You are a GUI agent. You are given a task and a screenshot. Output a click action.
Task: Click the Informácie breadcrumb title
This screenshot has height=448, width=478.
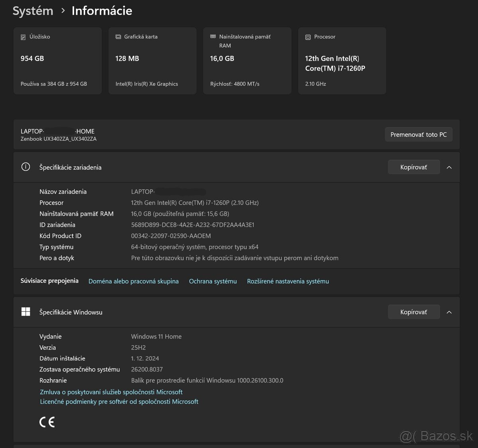click(x=102, y=11)
